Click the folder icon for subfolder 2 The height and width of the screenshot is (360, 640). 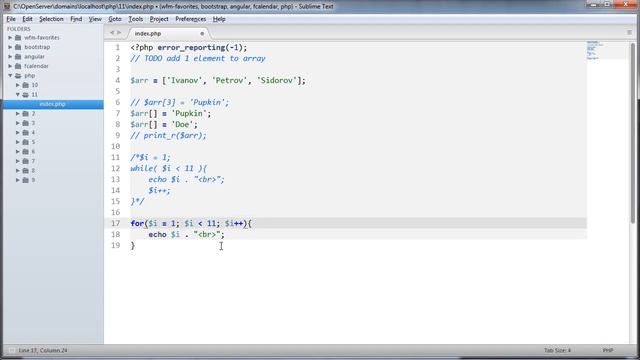(25, 113)
